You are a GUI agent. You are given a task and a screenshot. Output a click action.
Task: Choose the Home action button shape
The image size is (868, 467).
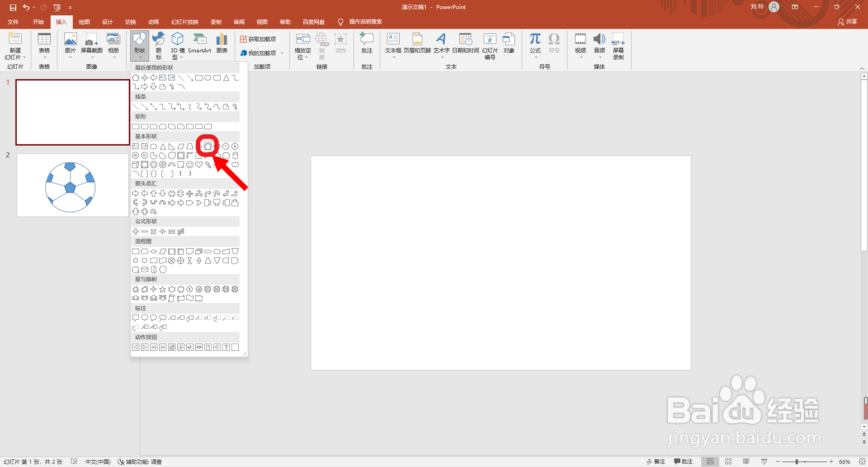(172, 347)
